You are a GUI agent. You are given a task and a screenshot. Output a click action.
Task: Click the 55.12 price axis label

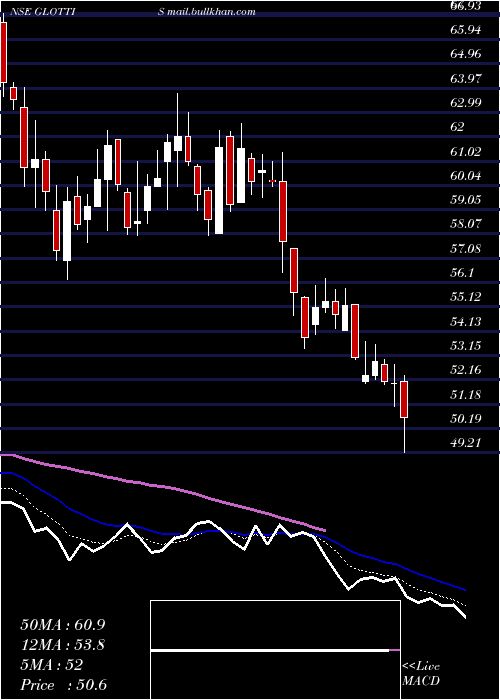coord(466,297)
